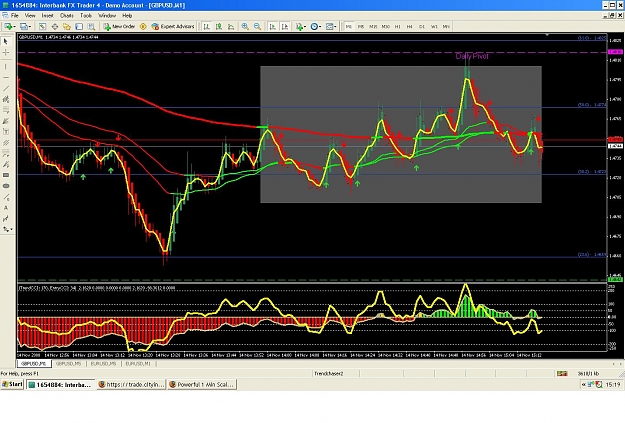This screenshot has width=625, height=423.
Task: Select the H1 timeframe button
Action: [x=397, y=26]
